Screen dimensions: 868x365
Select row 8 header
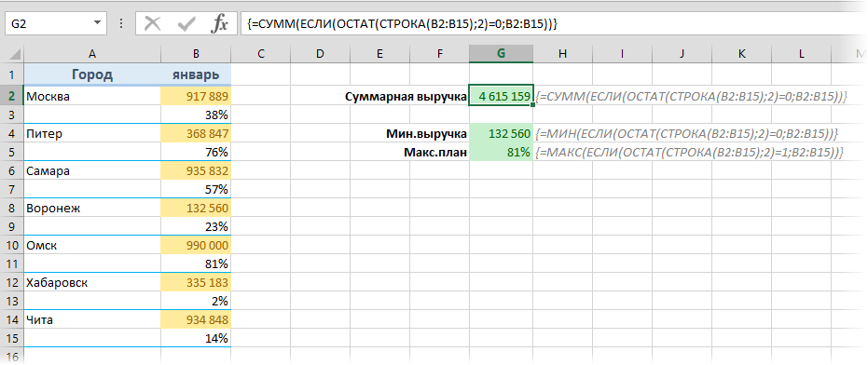coord(12,208)
